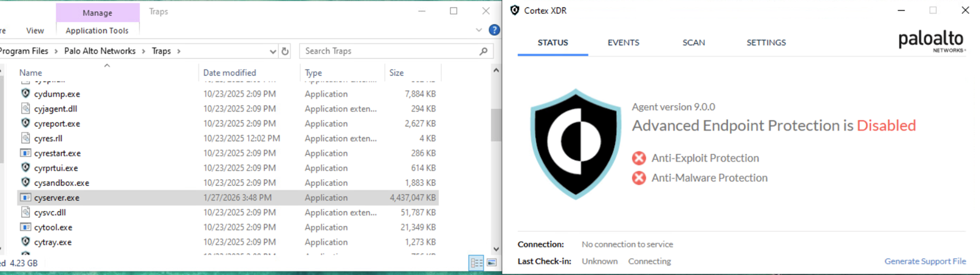
Task: Click the cyrprtui.exe shield icon
Action: 25,167
